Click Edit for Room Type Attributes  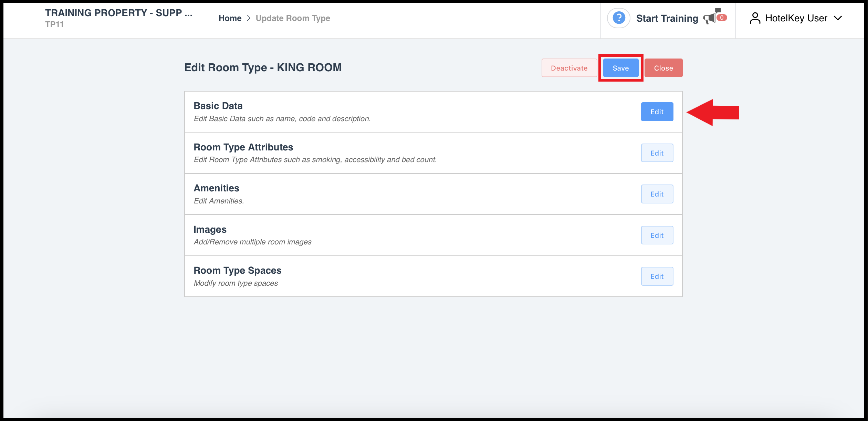point(657,153)
